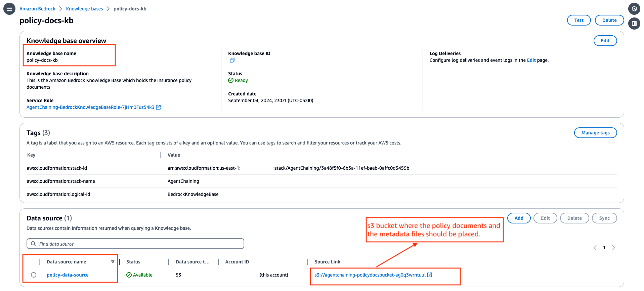Click the Available status in the data source row
The width and height of the screenshot is (644, 291).
(x=139, y=275)
